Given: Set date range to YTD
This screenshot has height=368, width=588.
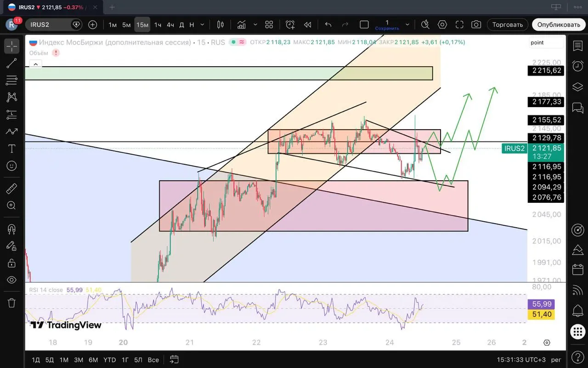Looking at the screenshot, I should 109,360.
